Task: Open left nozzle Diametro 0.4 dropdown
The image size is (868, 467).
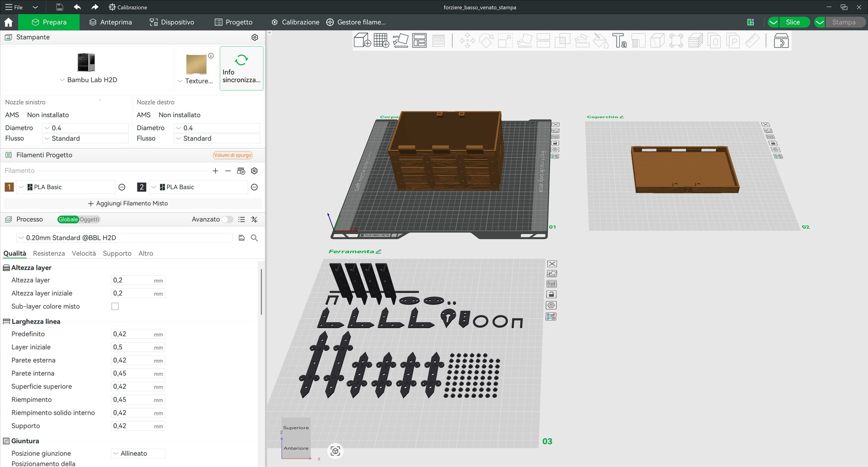Action: tap(85, 128)
